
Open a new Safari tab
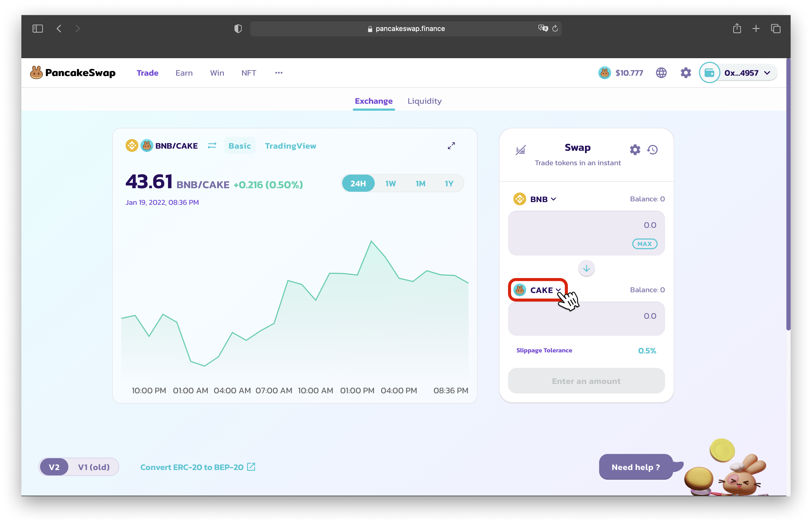coord(756,29)
